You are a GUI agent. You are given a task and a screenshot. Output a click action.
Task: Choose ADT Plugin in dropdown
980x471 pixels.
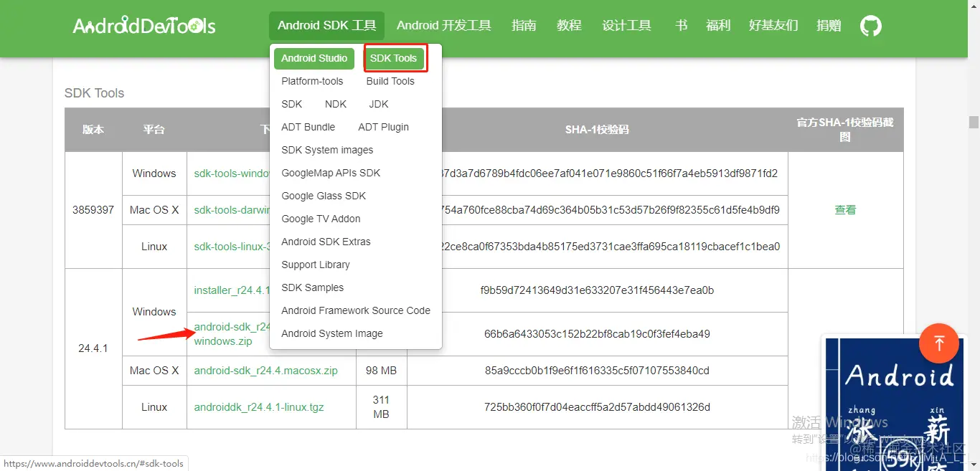[384, 127]
